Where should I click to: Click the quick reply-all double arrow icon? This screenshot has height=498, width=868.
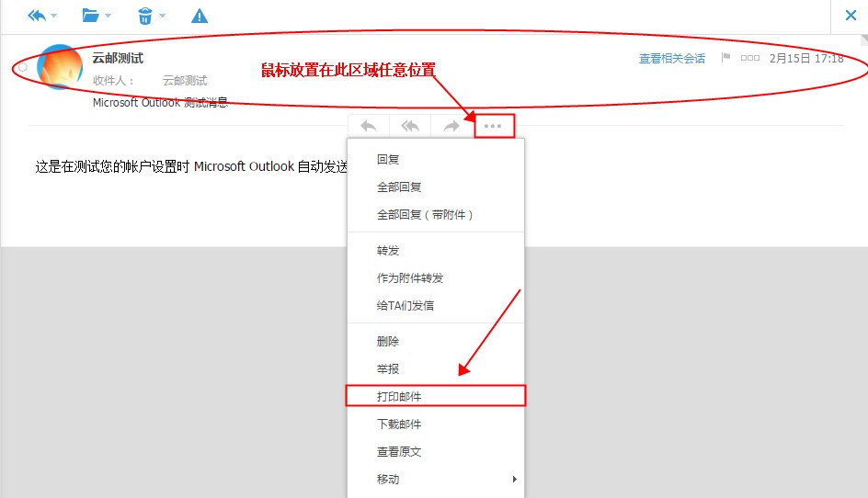tap(410, 126)
